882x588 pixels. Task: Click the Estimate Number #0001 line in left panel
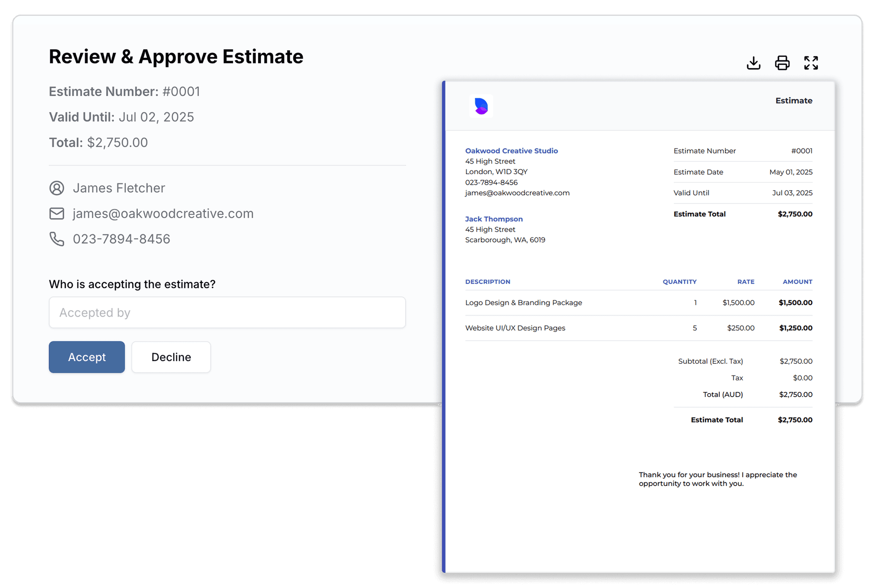tap(124, 91)
